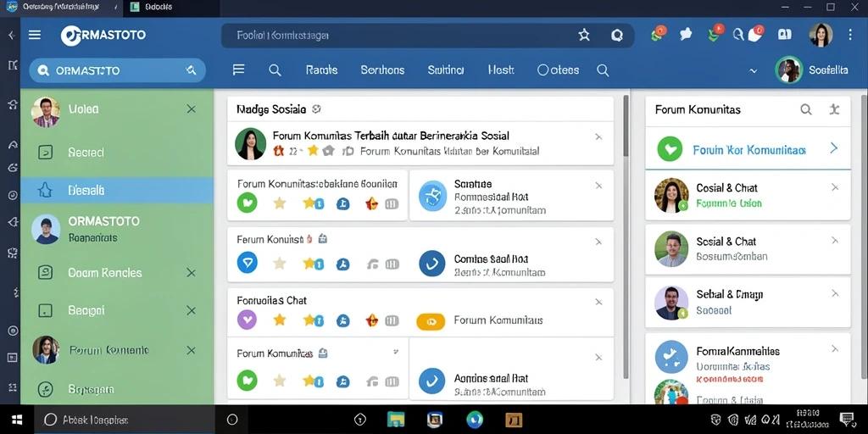
Task: Click the list icon in the navigation bar
Action: (238, 70)
